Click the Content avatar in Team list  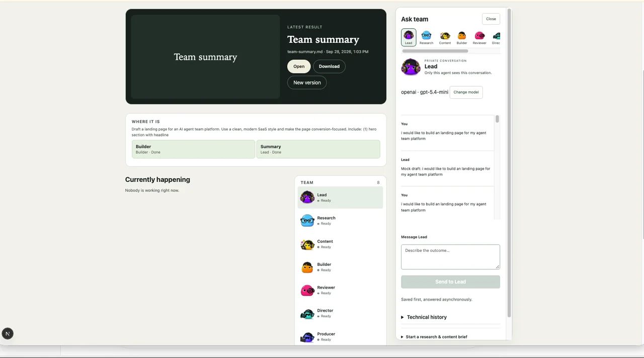tap(307, 244)
